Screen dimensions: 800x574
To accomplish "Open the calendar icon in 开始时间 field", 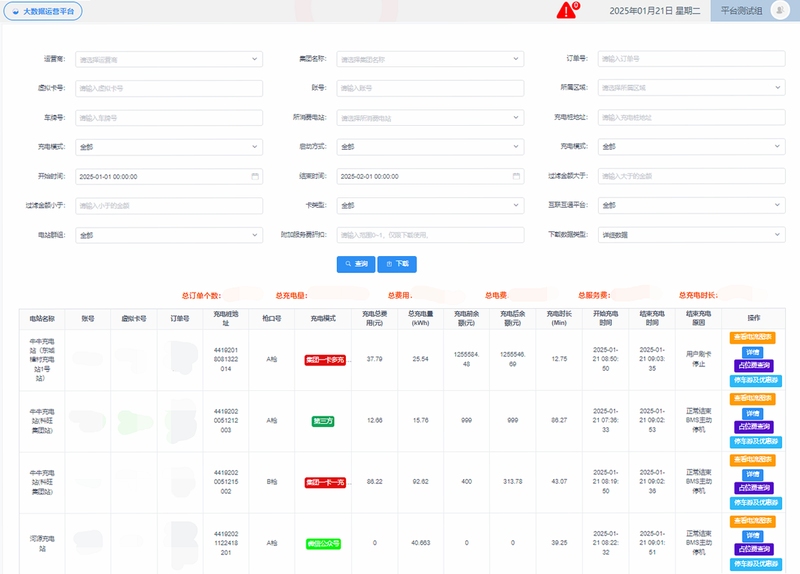I will (x=255, y=176).
